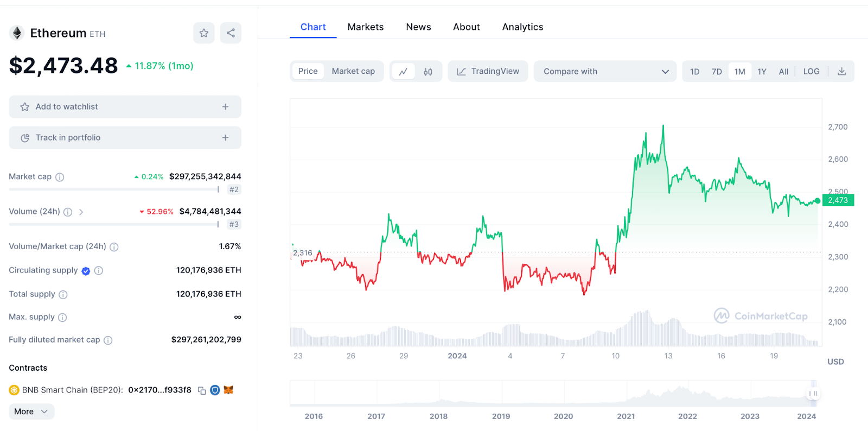Screen dimensions: 868x431
Task: Copy the BNB Smart Chain contract address
Action: [x=202, y=391]
